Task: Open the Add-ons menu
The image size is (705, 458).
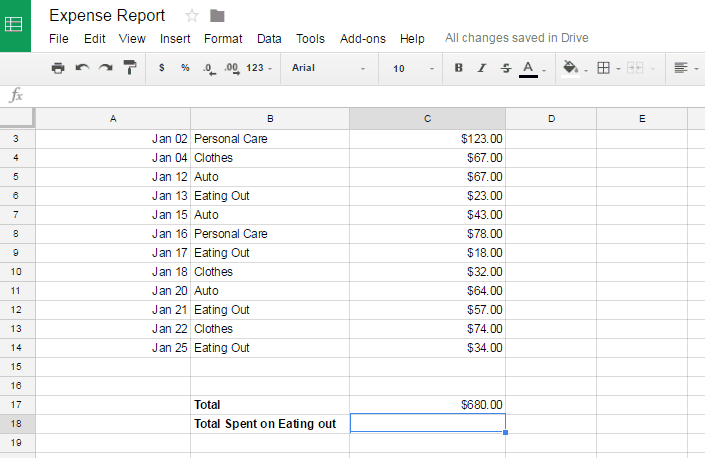Action: 362,39
